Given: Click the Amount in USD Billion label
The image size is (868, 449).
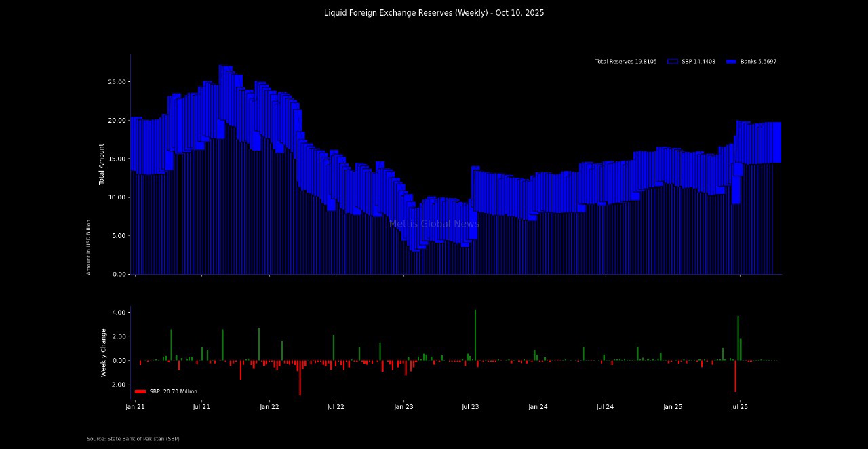Looking at the screenshot, I should point(89,247).
